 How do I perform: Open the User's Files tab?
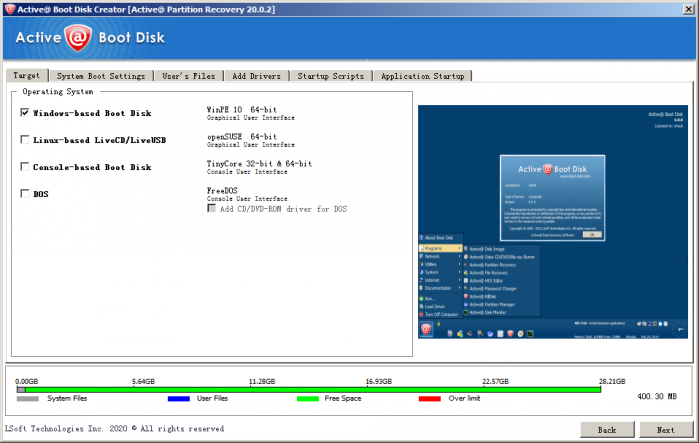[189, 76]
